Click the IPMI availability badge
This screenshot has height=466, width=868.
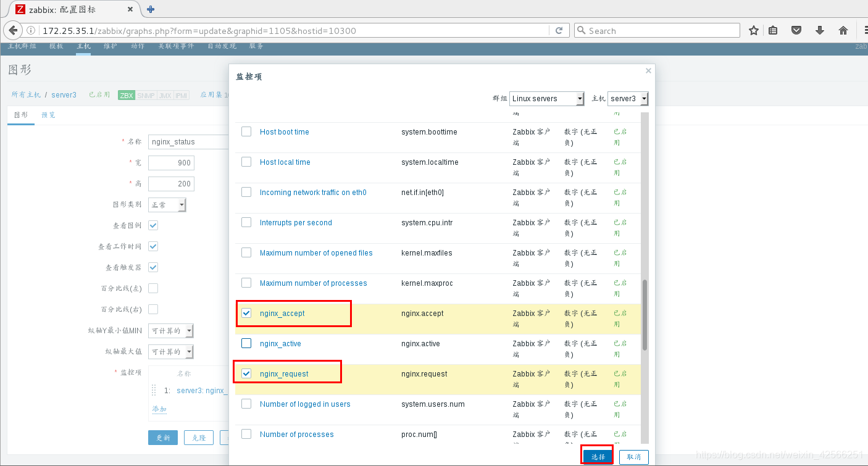tap(181, 96)
